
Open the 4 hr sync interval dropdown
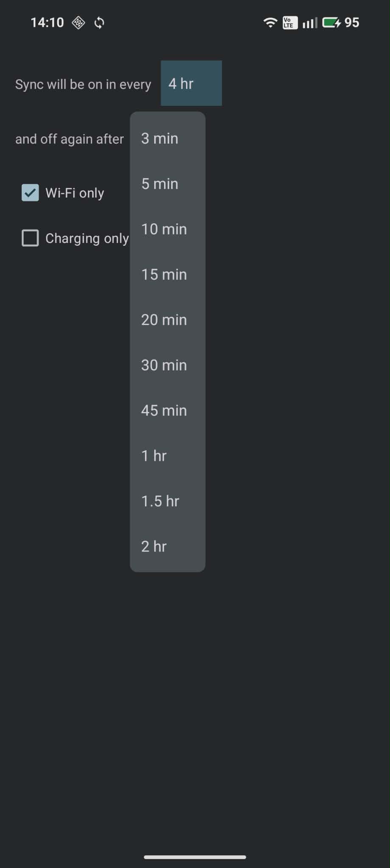[191, 83]
